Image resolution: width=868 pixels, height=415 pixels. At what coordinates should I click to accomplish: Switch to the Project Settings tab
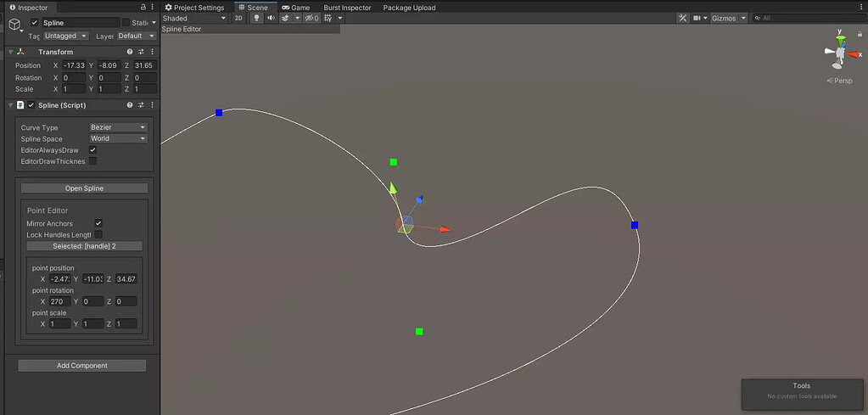click(x=197, y=7)
